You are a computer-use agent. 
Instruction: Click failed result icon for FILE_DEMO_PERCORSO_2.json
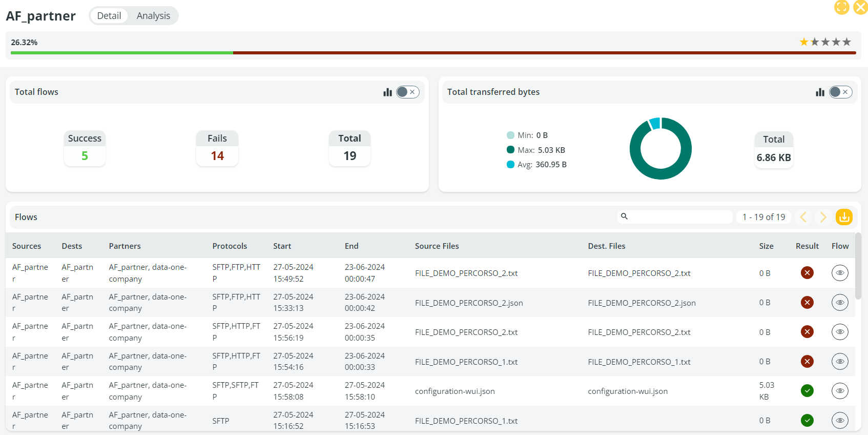(807, 303)
